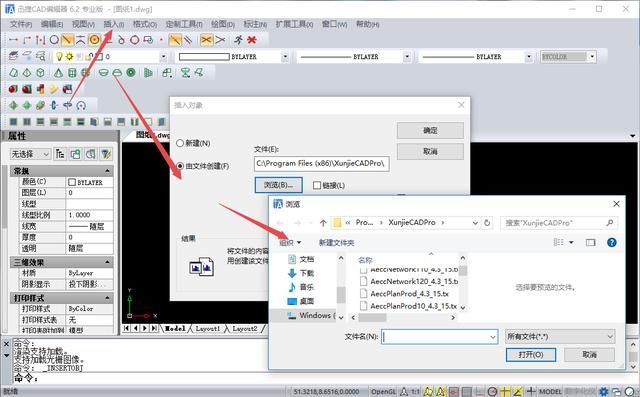
Task: Toggle the preview pane icon in browse dialog
Action: click(590, 242)
